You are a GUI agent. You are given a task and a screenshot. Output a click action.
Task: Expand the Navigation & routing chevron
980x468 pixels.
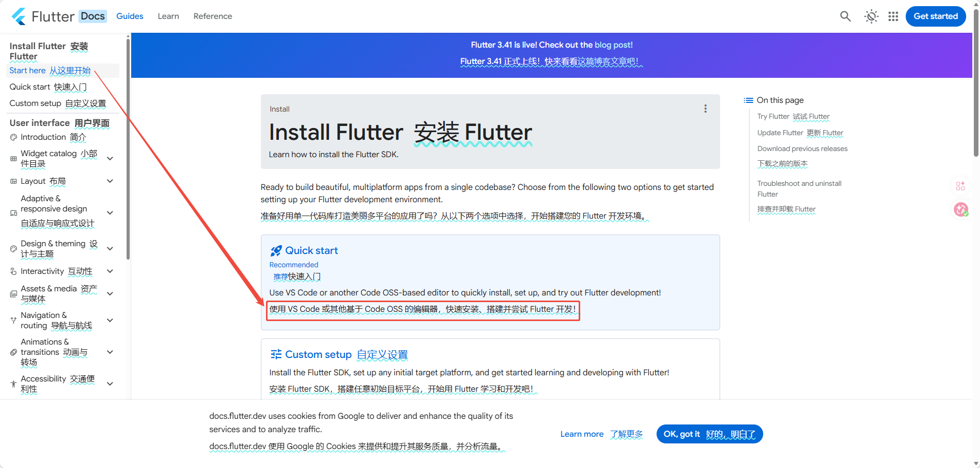click(x=110, y=321)
